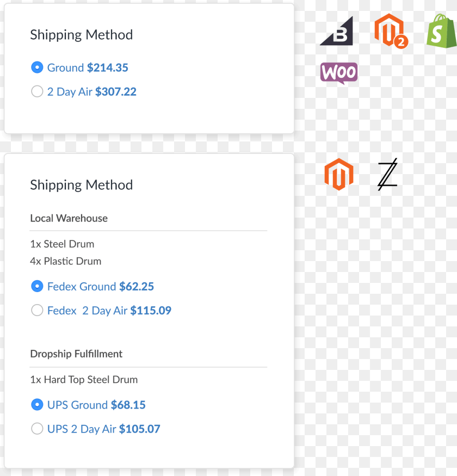
Task: Click the $307.22 price text
Action: [116, 92]
